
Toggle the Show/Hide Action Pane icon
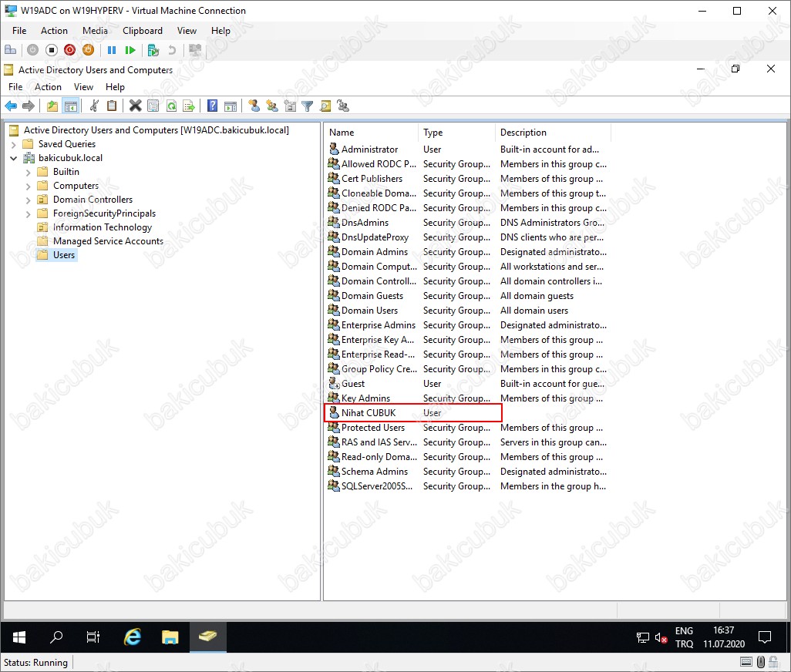click(230, 106)
